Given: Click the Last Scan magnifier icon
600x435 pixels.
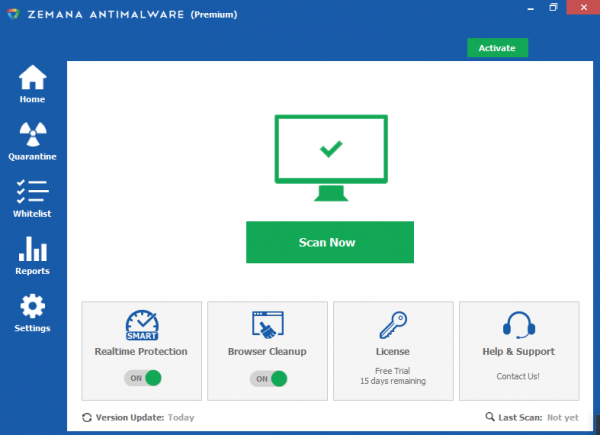Looking at the screenshot, I should pos(490,417).
